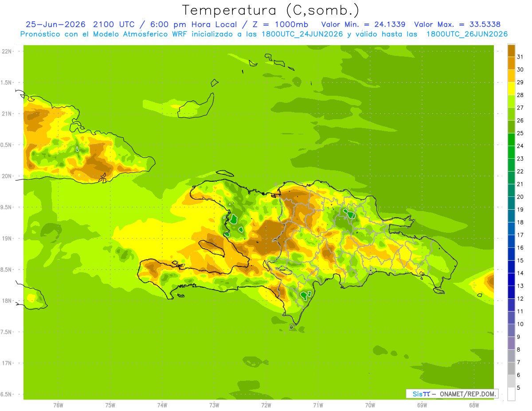Click colorbar value label "25"

[x=520, y=133]
